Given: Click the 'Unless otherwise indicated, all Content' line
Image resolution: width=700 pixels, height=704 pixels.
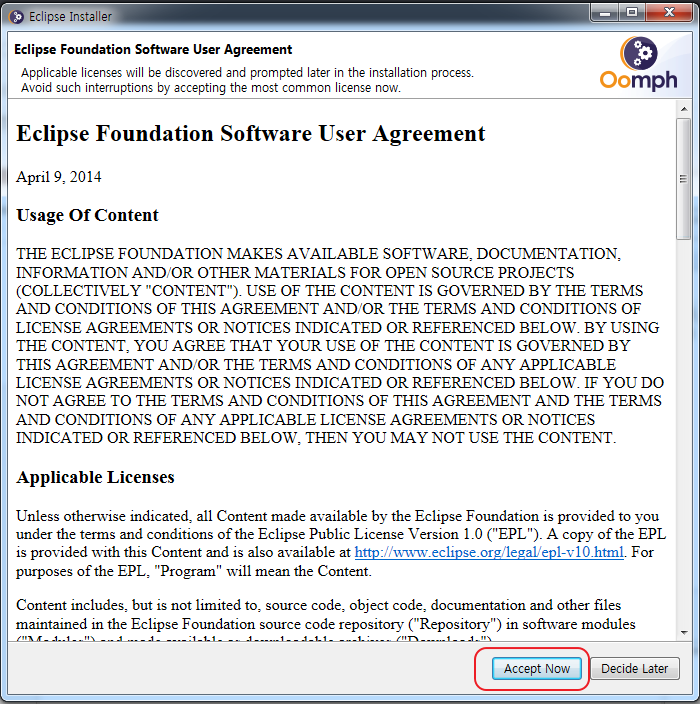Looking at the screenshot, I should [338, 516].
